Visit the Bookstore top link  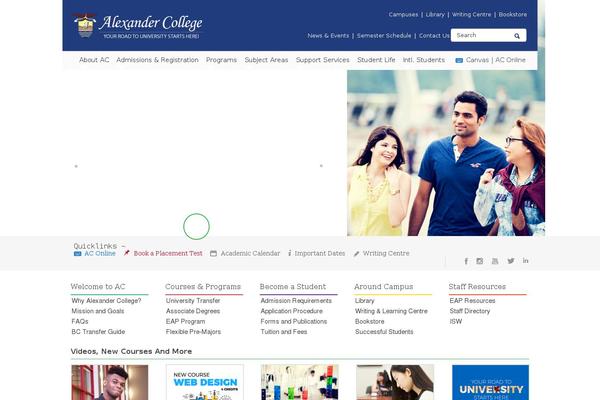pyautogui.click(x=513, y=15)
